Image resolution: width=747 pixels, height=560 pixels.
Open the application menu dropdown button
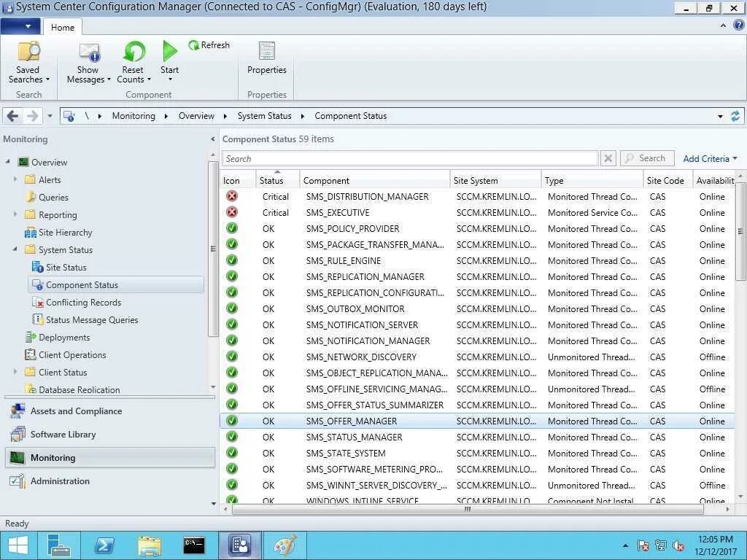[x=20, y=26]
